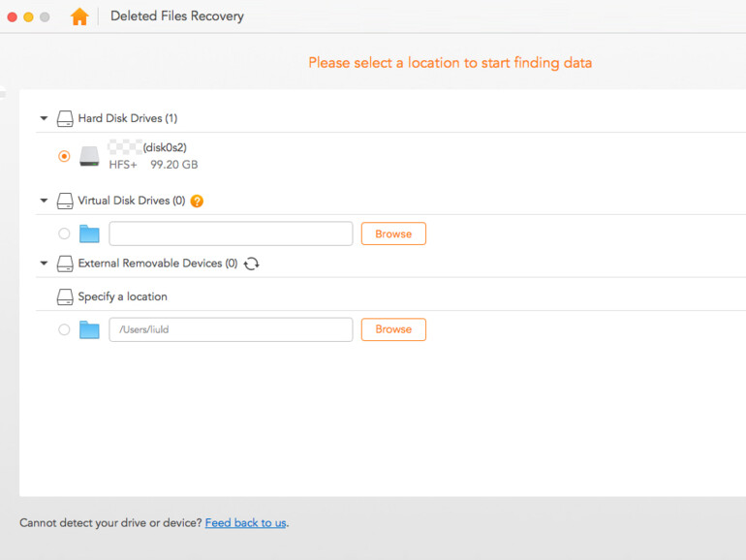
Task: Click the blue folder icon beside /Users/liuld
Action: click(x=90, y=329)
